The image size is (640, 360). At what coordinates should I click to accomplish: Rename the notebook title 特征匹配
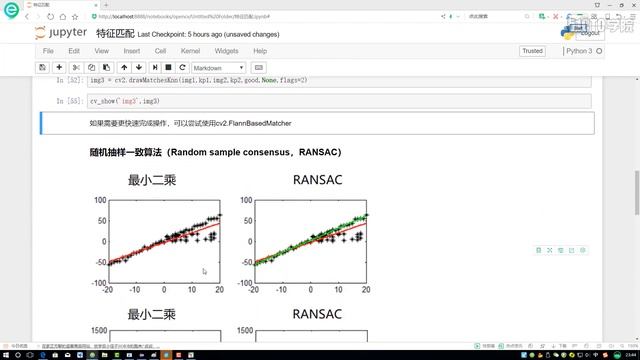(115, 34)
